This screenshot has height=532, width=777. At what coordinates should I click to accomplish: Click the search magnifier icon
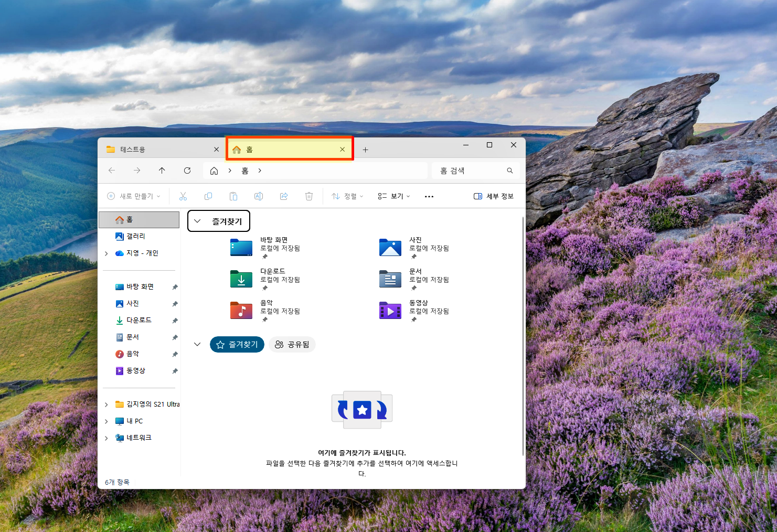[x=510, y=171]
